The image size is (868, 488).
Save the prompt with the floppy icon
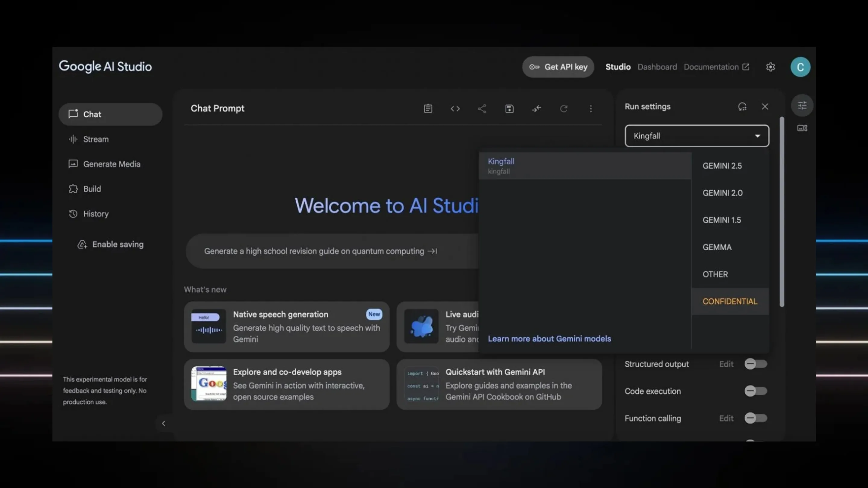[509, 108]
